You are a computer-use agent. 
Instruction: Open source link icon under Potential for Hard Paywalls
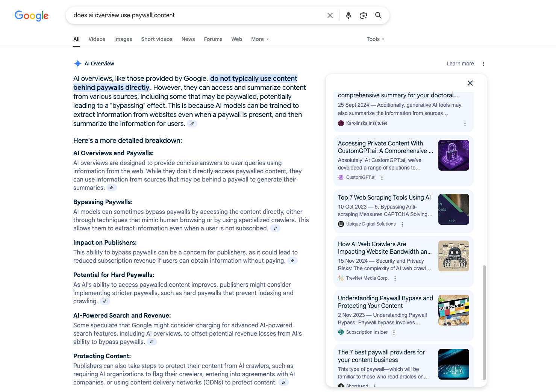pos(105,301)
